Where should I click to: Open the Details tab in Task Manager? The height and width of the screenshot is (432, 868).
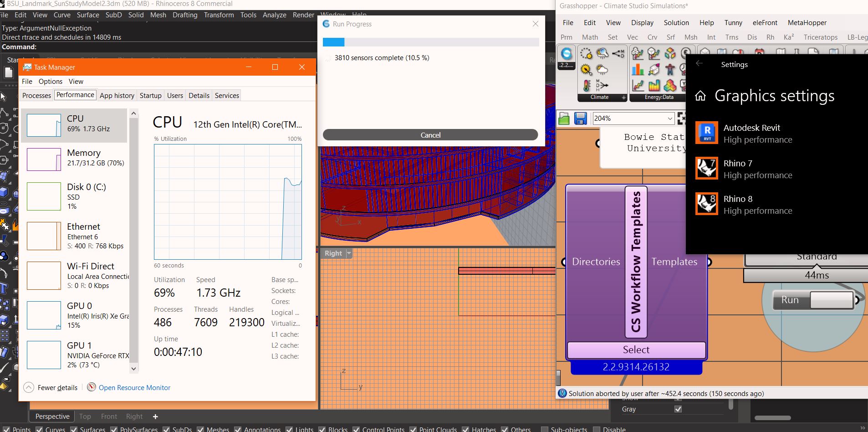[x=199, y=95]
